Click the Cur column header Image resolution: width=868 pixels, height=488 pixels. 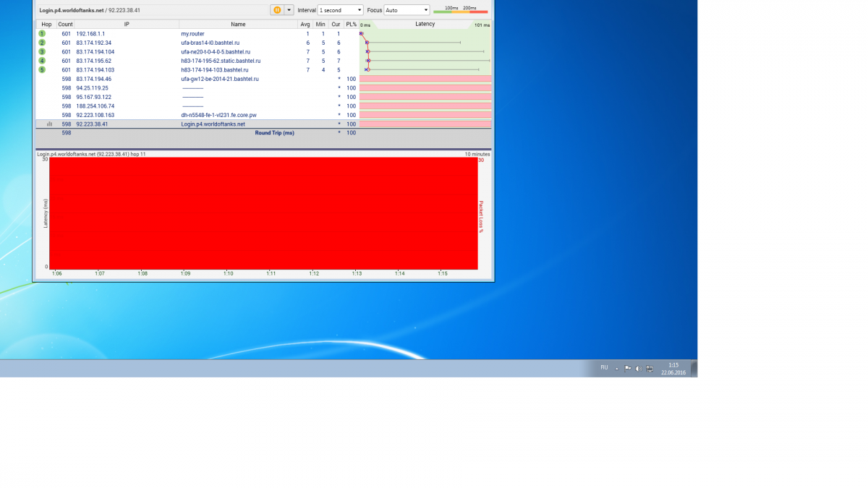pos(336,25)
